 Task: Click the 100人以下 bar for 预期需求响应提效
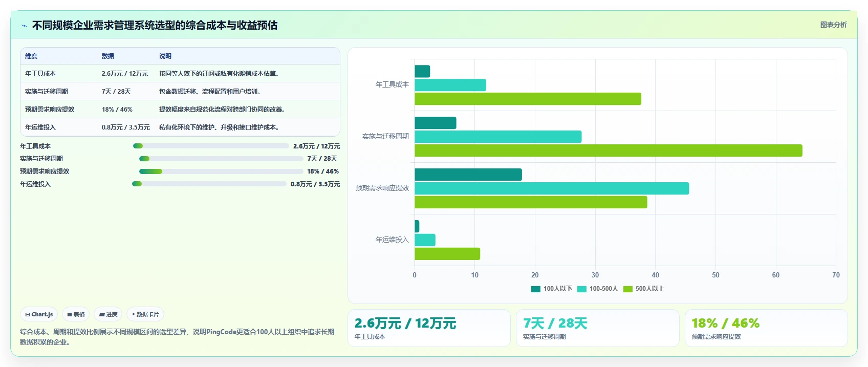tap(468, 175)
